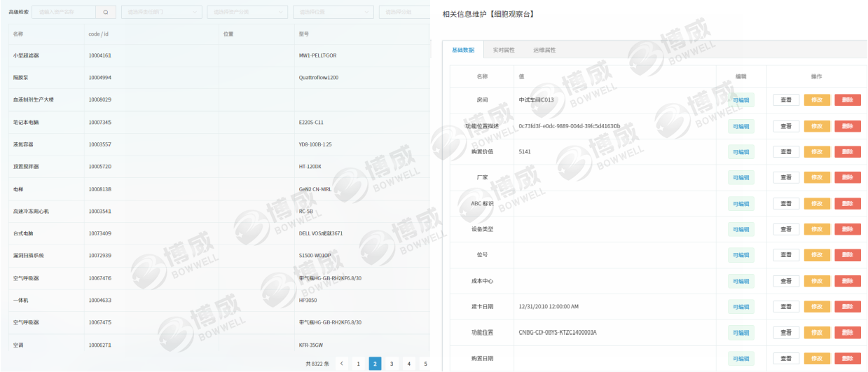This screenshot has height=372, width=868.
Task: Click 删除 button for 功能位置描述 row
Action: (x=847, y=126)
